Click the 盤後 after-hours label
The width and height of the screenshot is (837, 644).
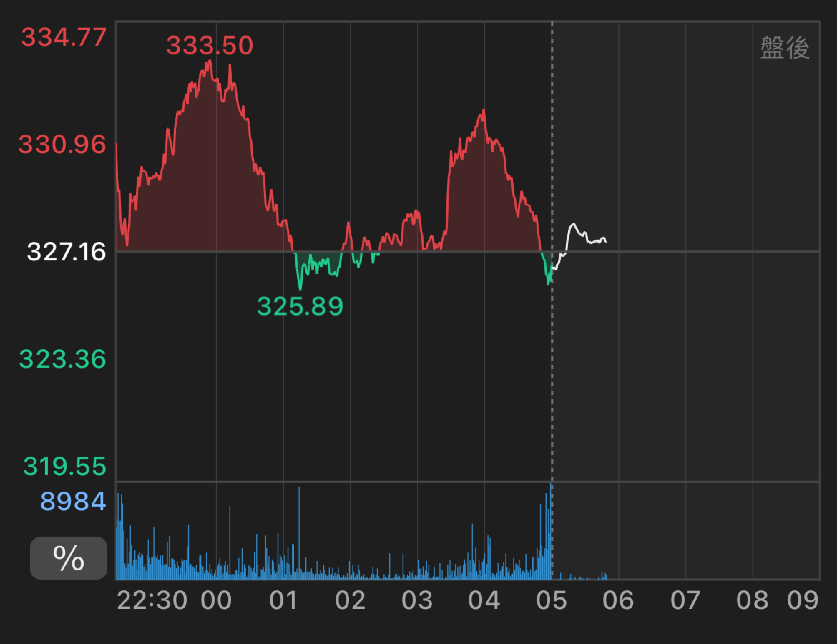tap(785, 48)
